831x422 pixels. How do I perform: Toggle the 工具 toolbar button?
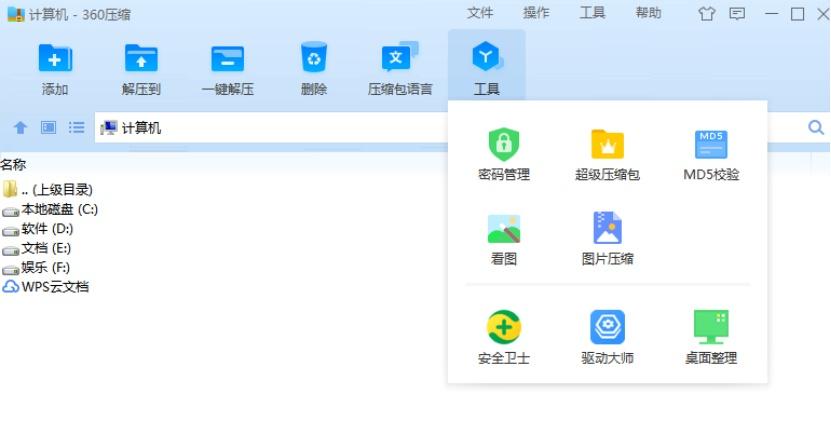(x=487, y=65)
